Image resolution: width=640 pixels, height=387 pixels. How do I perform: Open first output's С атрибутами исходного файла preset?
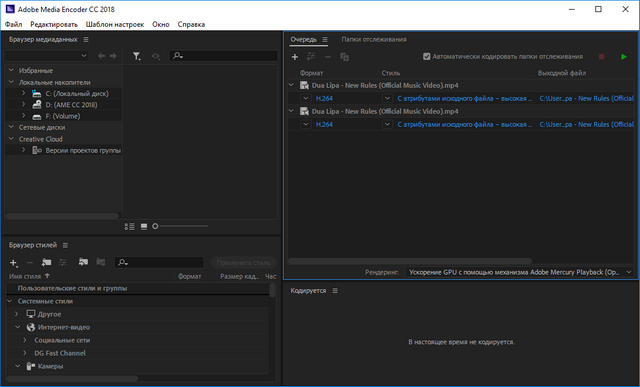(x=464, y=98)
